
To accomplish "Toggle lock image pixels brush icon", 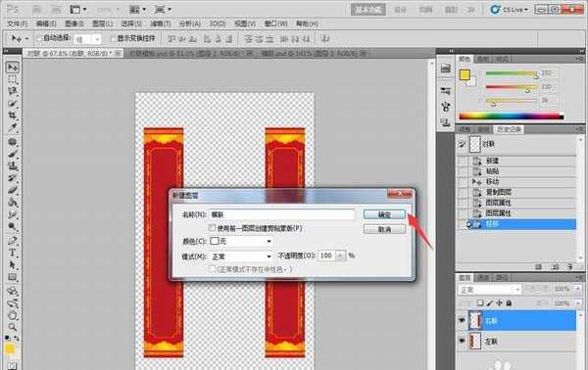I will coord(490,302).
